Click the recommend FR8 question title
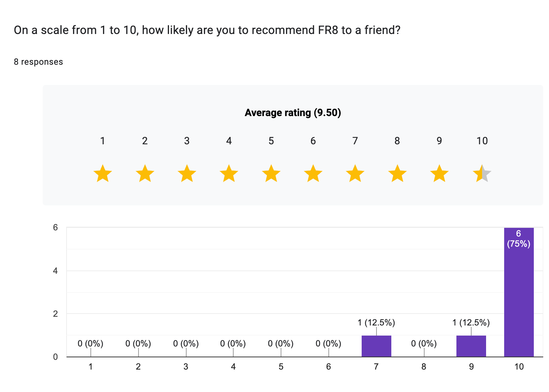The width and height of the screenshot is (549, 392). tap(207, 30)
